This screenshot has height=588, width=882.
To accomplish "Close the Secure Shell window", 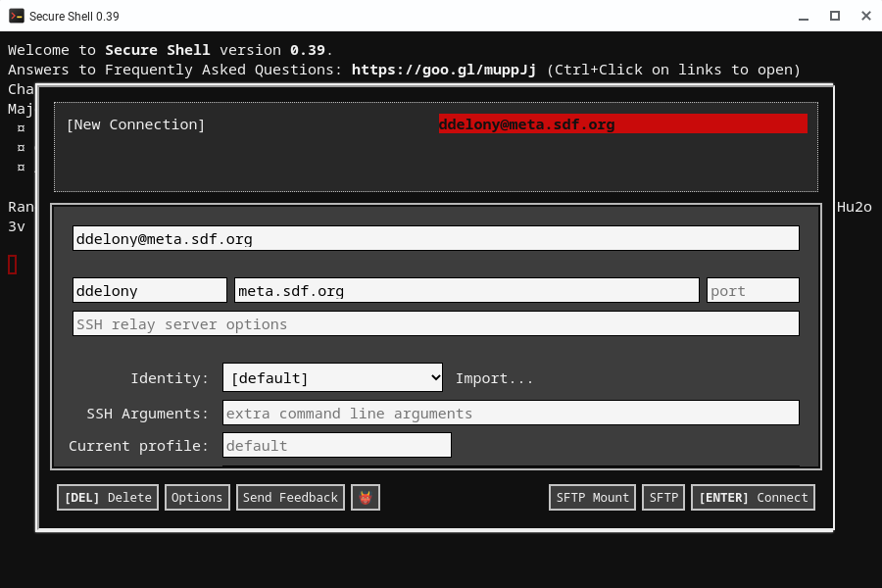I will click(x=866, y=16).
